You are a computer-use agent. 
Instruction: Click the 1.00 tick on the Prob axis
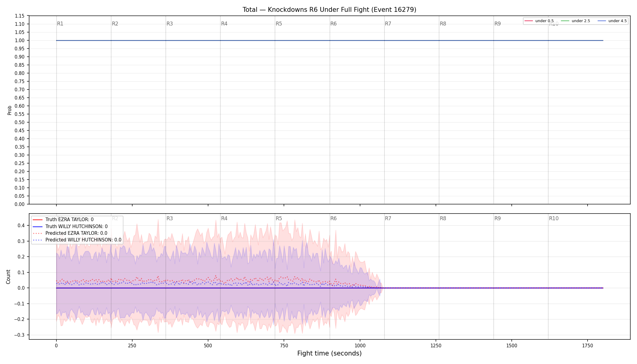coord(20,41)
